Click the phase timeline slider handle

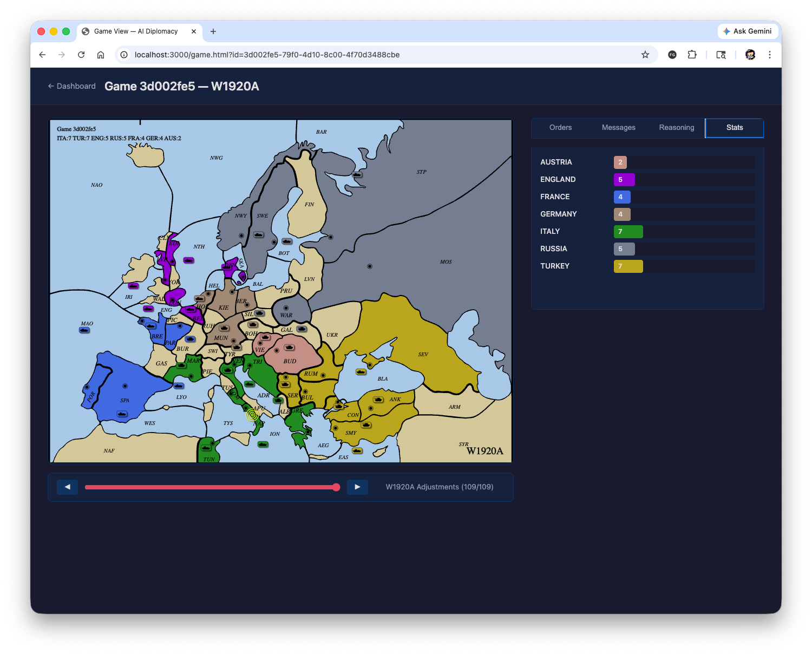point(336,487)
